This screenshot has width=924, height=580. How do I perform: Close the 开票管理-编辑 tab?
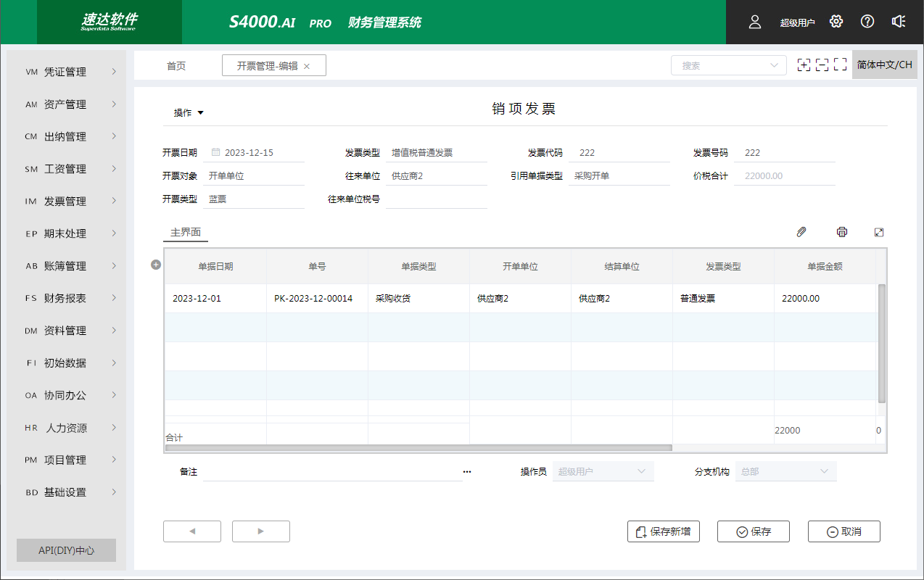307,66
